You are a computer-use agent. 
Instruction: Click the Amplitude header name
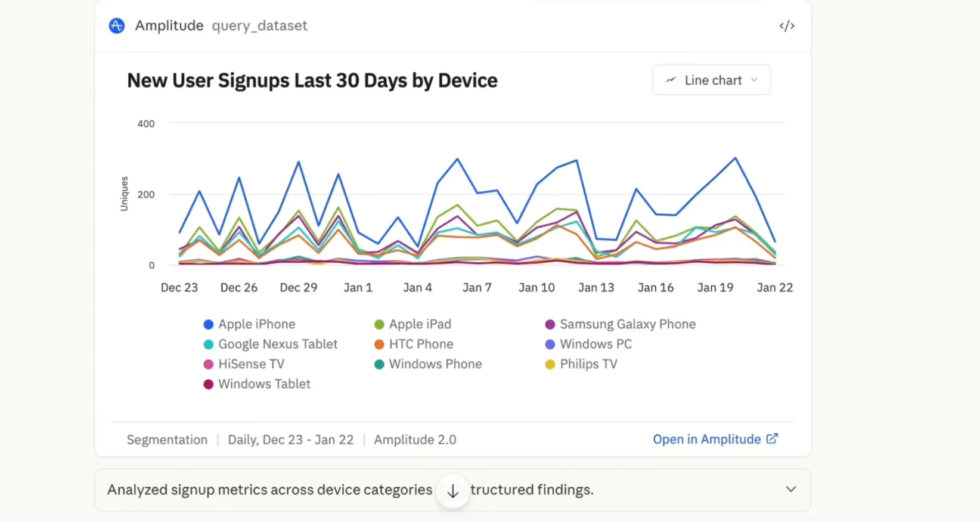coord(169,26)
